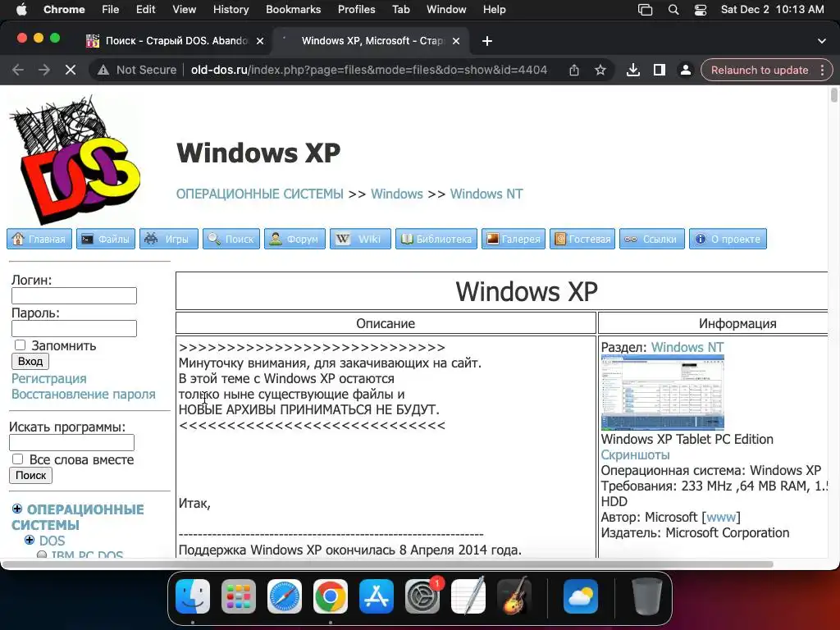Open Safari from the dock

(285, 596)
